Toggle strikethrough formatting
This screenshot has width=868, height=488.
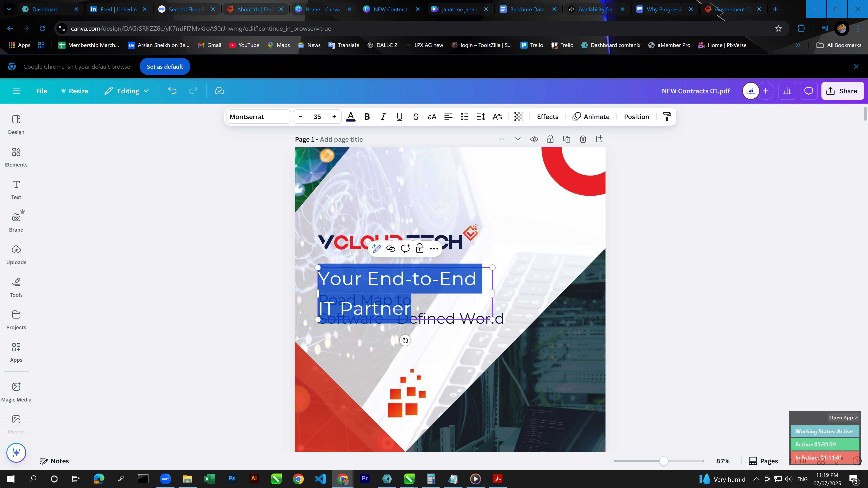point(416,117)
